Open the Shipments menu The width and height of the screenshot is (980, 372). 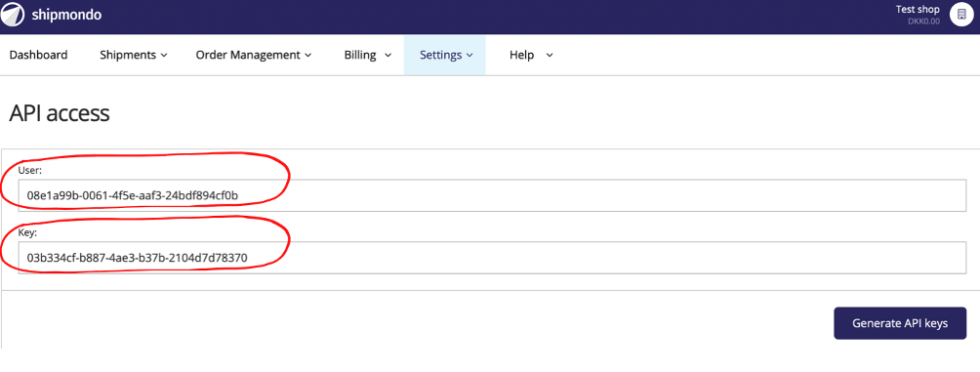pos(134,55)
